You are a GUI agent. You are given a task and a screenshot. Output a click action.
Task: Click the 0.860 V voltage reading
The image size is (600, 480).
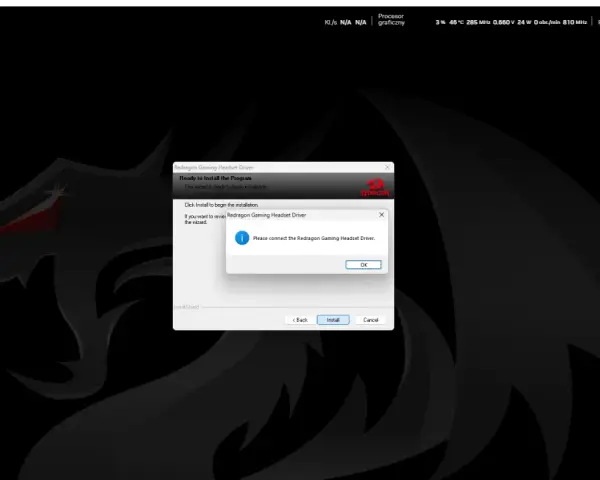coord(504,22)
